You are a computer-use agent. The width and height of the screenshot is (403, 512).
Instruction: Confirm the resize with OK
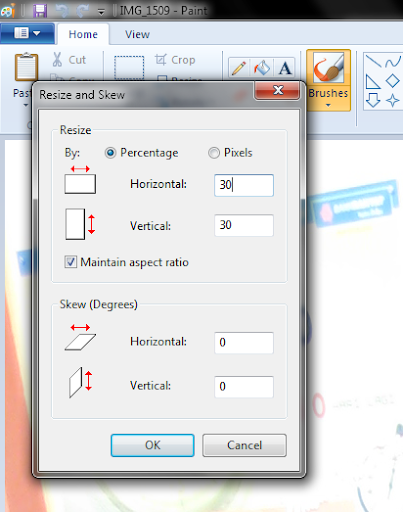coord(153,445)
